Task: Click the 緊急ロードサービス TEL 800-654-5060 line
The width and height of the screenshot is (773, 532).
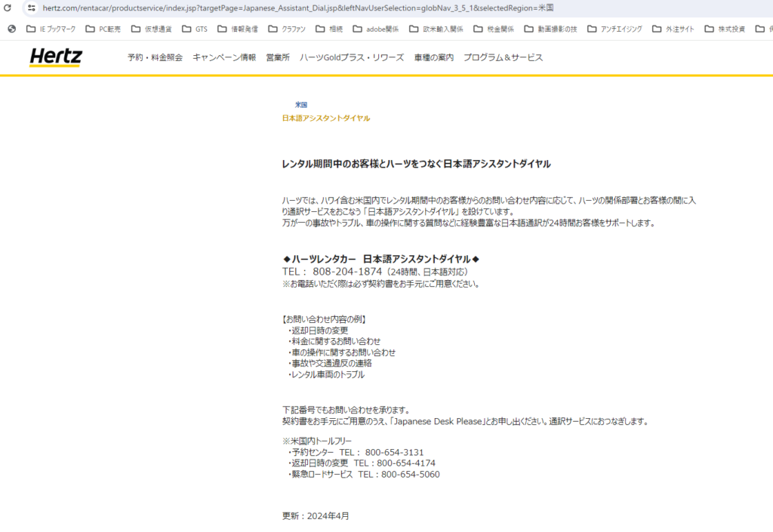Action: (x=364, y=475)
